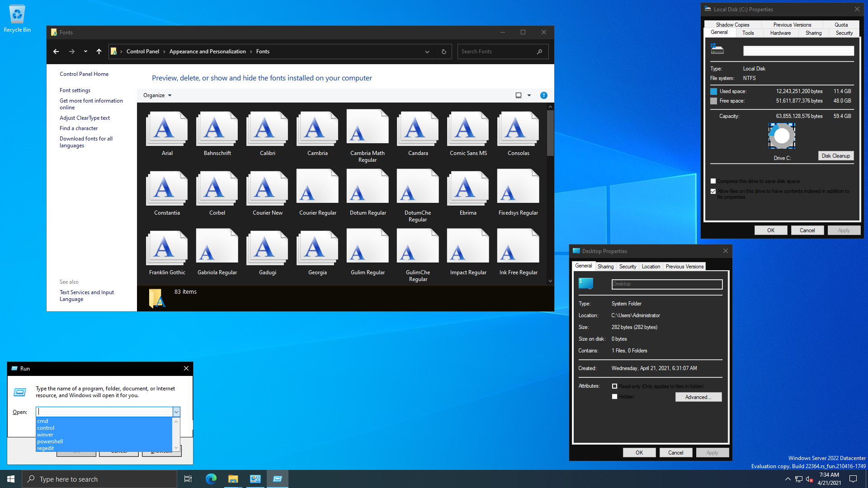Open the Hardware tab in Disk Properties

(780, 33)
